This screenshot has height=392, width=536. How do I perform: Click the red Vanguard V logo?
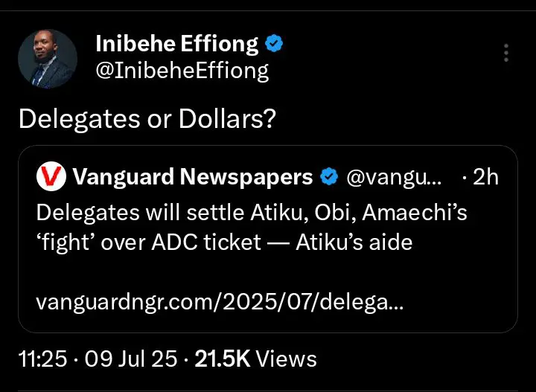coord(51,176)
